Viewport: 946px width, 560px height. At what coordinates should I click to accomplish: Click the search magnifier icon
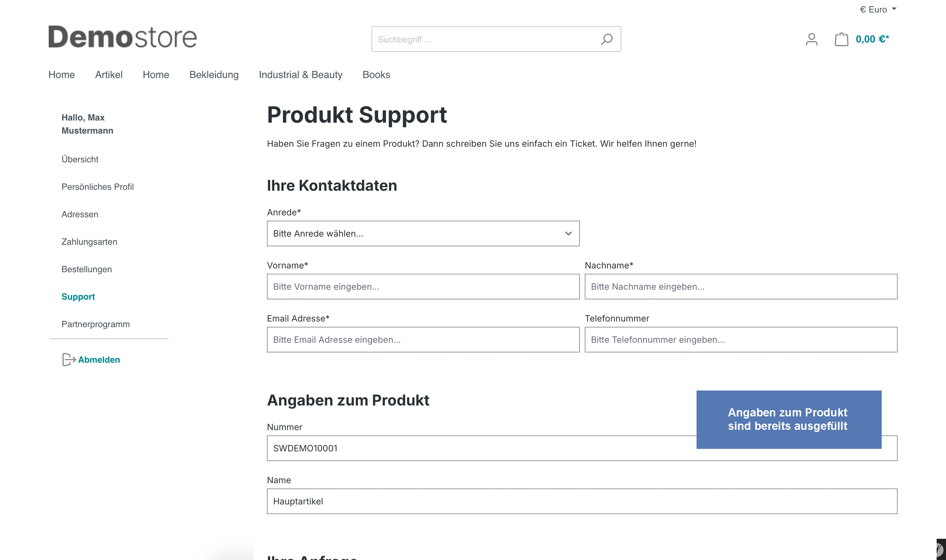[606, 39]
